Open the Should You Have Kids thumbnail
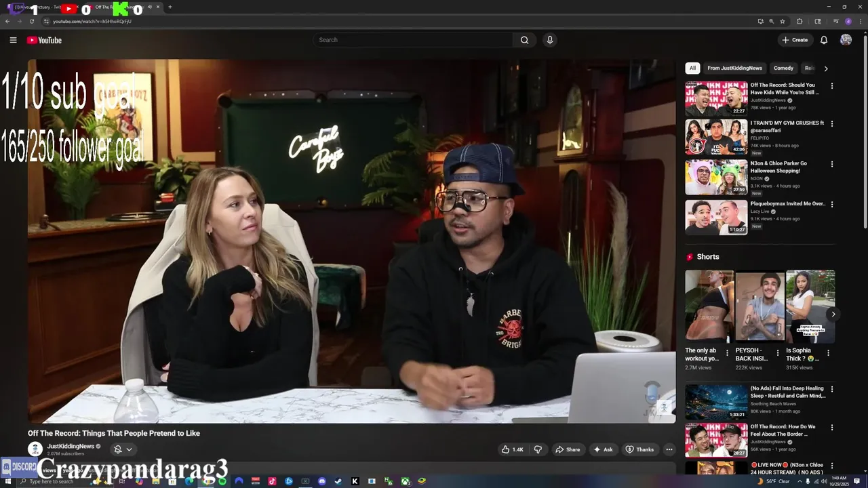The width and height of the screenshot is (868, 488). click(x=716, y=99)
